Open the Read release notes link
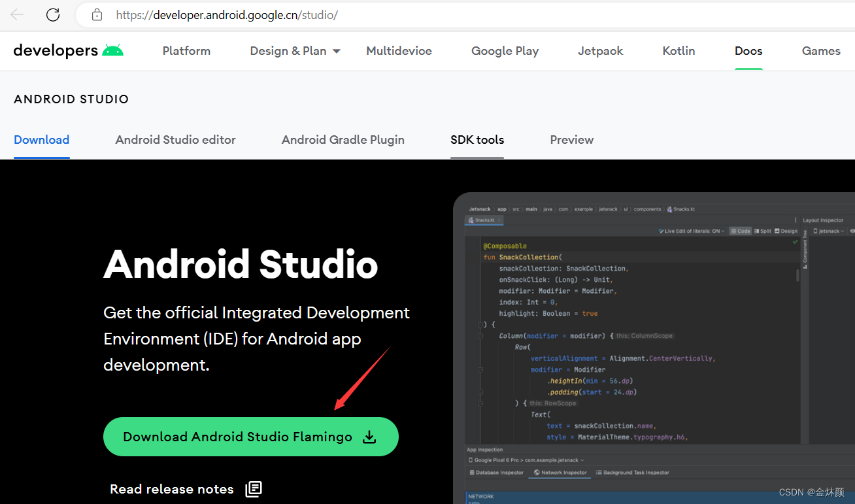855x504 pixels. pos(172,489)
